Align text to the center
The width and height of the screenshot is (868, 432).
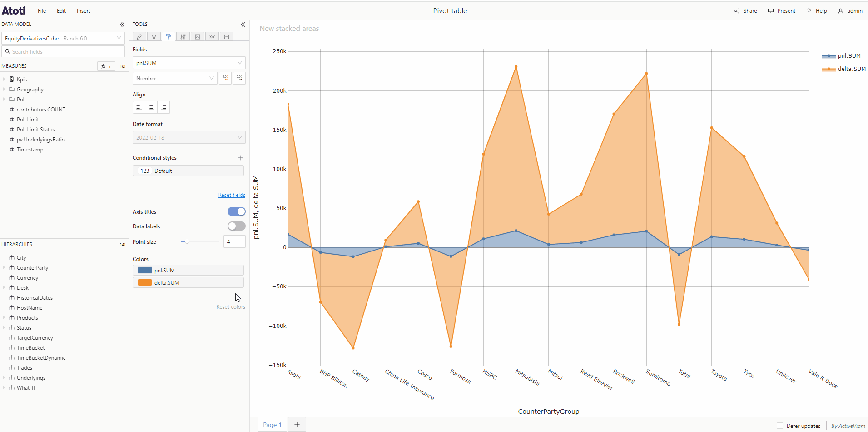click(151, 108)
